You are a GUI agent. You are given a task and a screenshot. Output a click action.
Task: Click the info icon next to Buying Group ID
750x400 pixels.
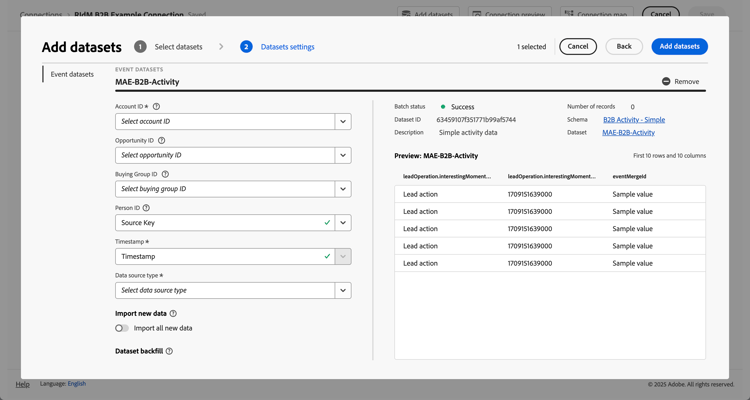[165, 174]
